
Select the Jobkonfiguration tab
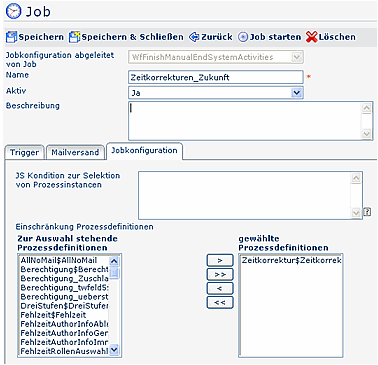tap(144, 151)
